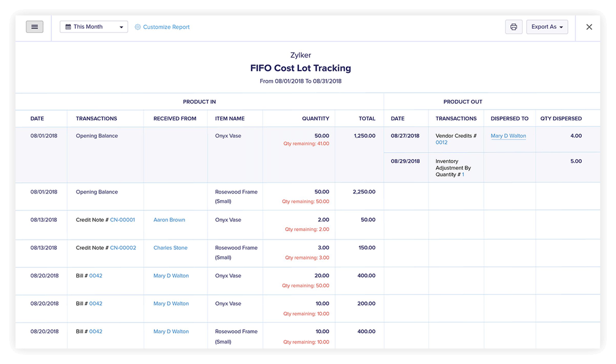Click the QUANTITY column header

point(315,118)
